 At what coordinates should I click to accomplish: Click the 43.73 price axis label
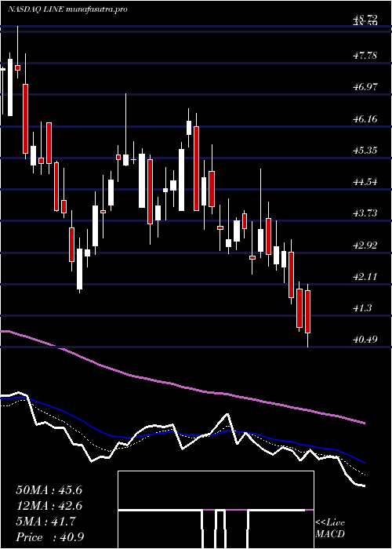365,213
